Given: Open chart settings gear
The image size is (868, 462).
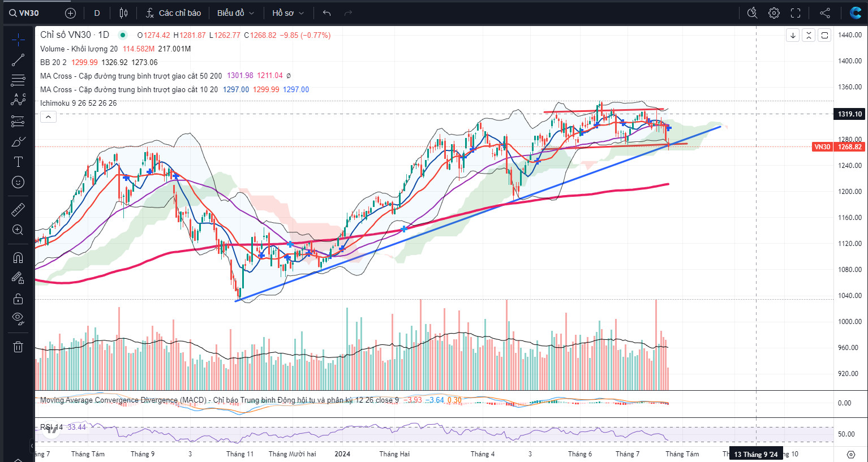Looking at the screenshot, I should tap(774, 13).
